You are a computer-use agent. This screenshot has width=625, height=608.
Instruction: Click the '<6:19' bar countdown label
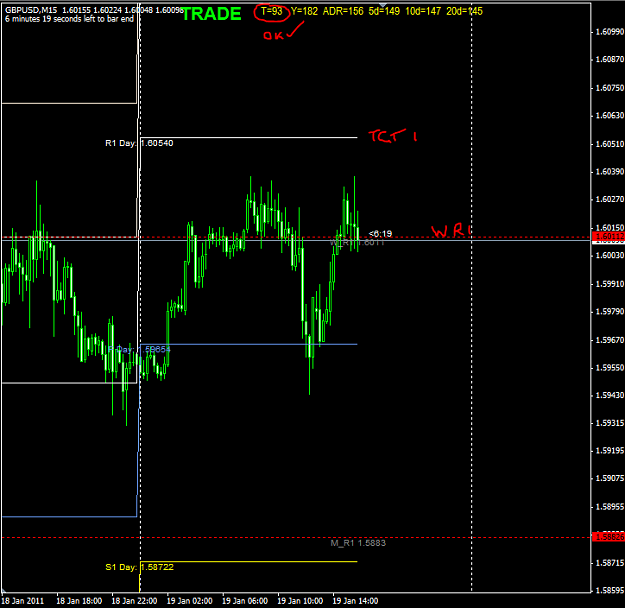(x=380, y=234)
